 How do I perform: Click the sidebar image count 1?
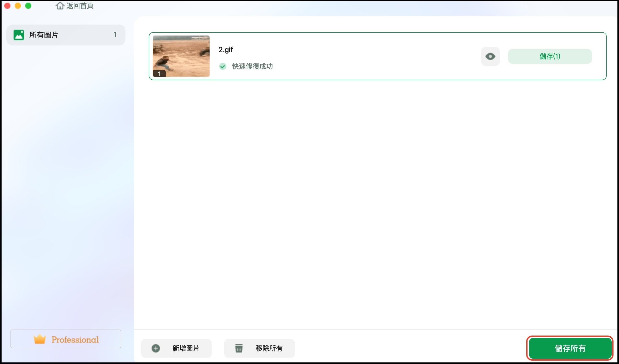115,34
